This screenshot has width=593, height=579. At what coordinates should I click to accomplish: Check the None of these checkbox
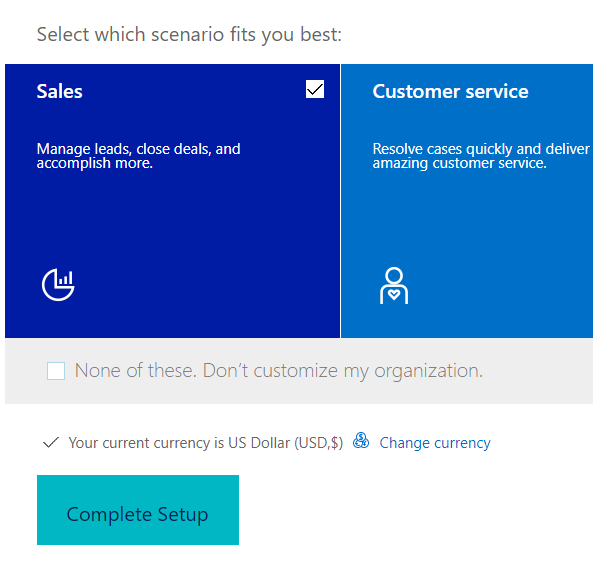point(56,371)
